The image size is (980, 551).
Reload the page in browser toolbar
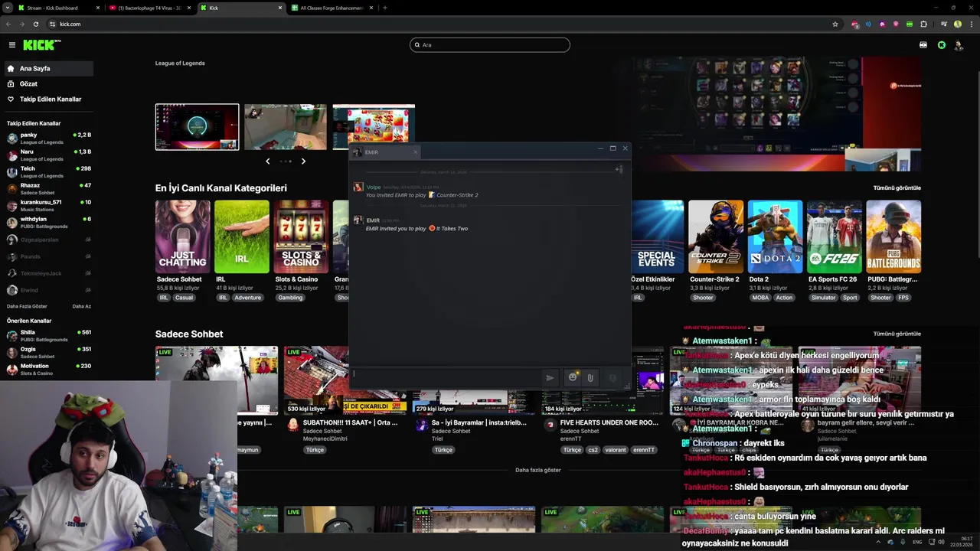click(x=35, y=24)
